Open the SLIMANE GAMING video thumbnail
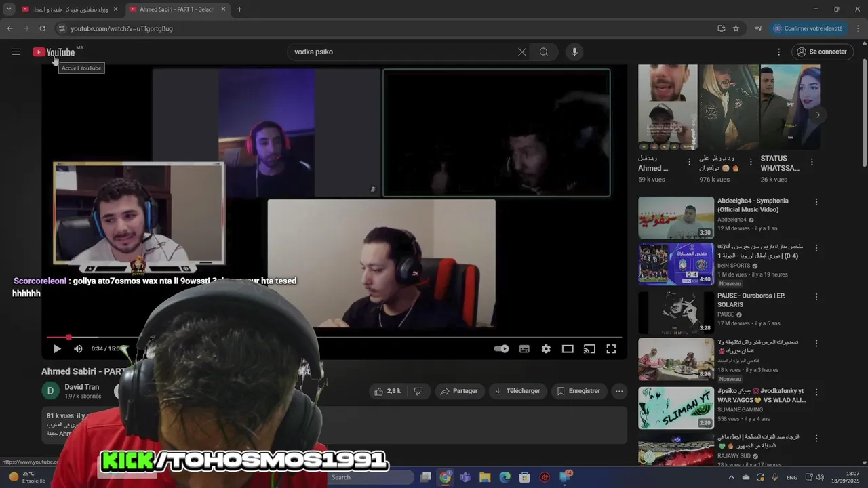The height and width of the screenshot is (488, 868). coord(676,408)
